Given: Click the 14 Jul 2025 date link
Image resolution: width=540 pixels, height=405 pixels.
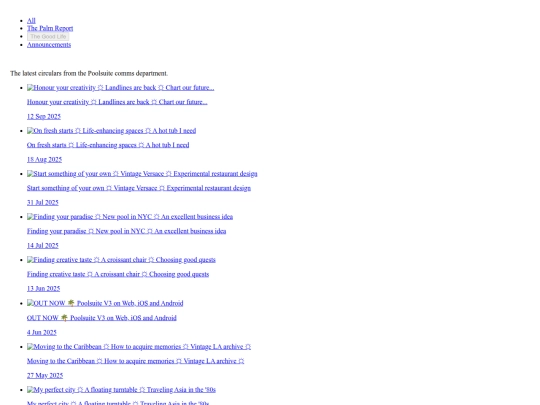Looking at the screenshot, I should click(x=43, y=246).
